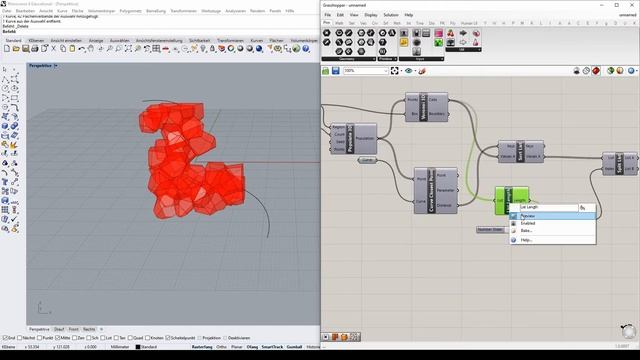Click the padlock Lock icon in Rhino
Image resolution: width=640 pixels, height=360 pixels.
(x=212, y=49)
